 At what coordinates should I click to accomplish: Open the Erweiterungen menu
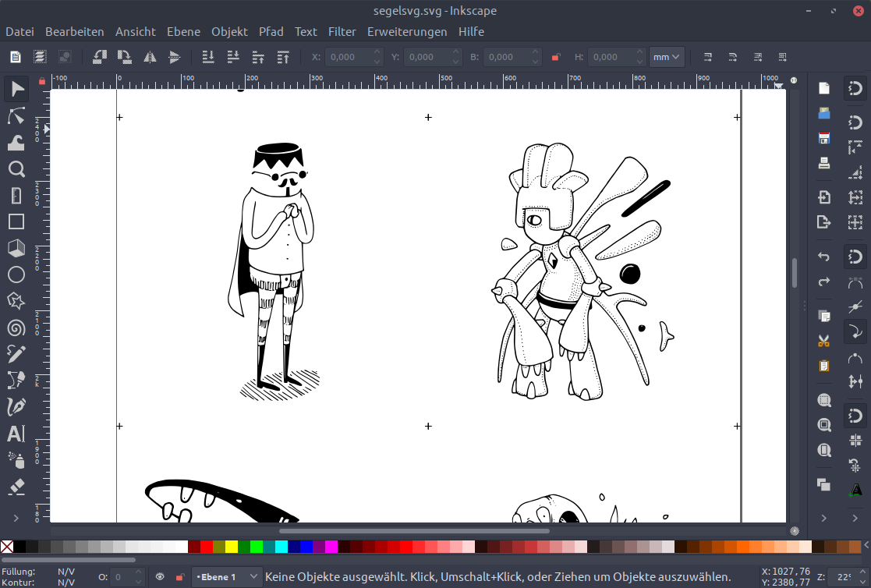point(407,32)
